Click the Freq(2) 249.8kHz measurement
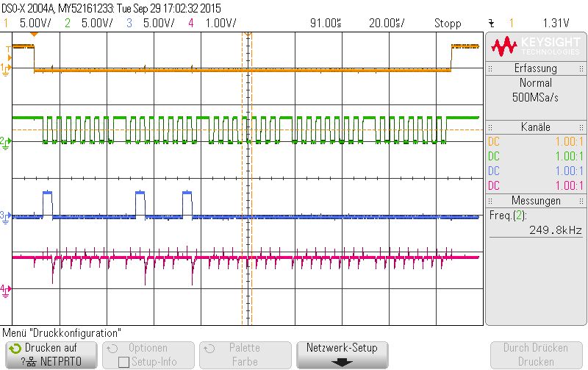This screenshot has width=588, height=370. tap(536, 223)
